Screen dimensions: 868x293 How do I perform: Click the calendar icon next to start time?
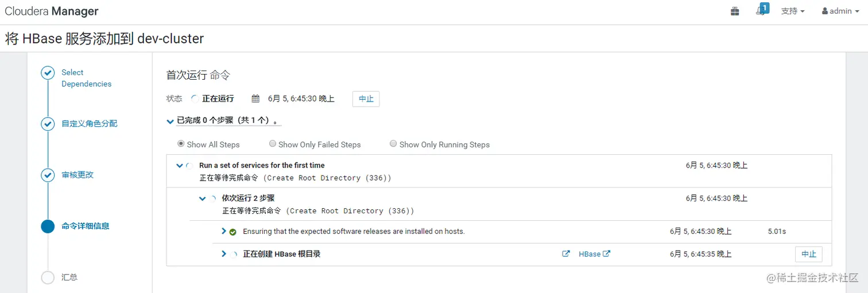pyautogui.click(x=256, y=99)
